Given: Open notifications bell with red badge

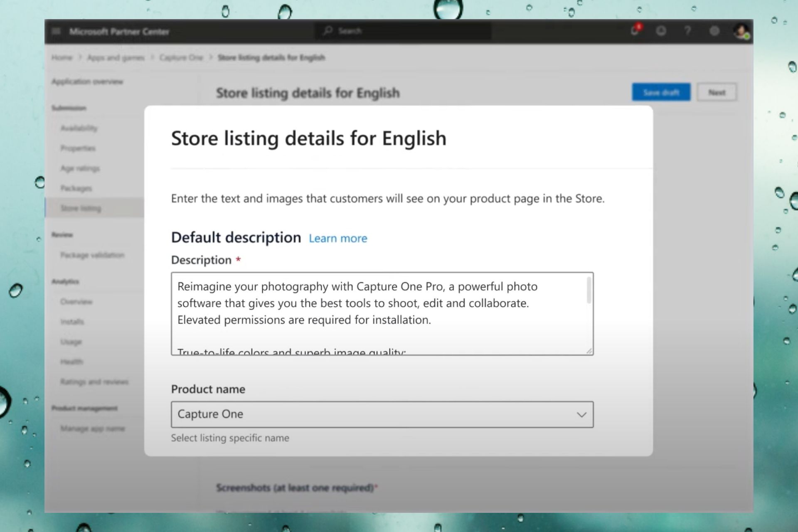Looking at the screenshot, I should point(635,30).
